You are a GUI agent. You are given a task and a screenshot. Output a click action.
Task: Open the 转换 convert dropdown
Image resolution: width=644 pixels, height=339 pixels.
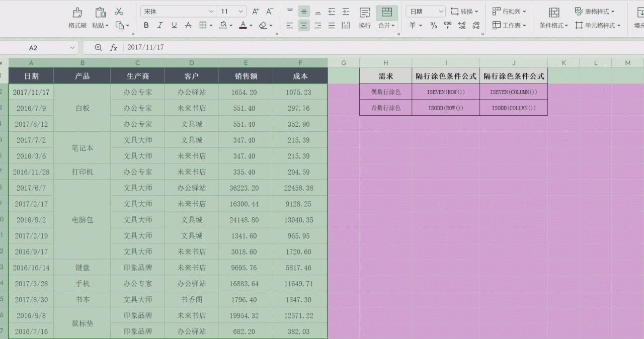pyautogui.click(x=464, y=11)
